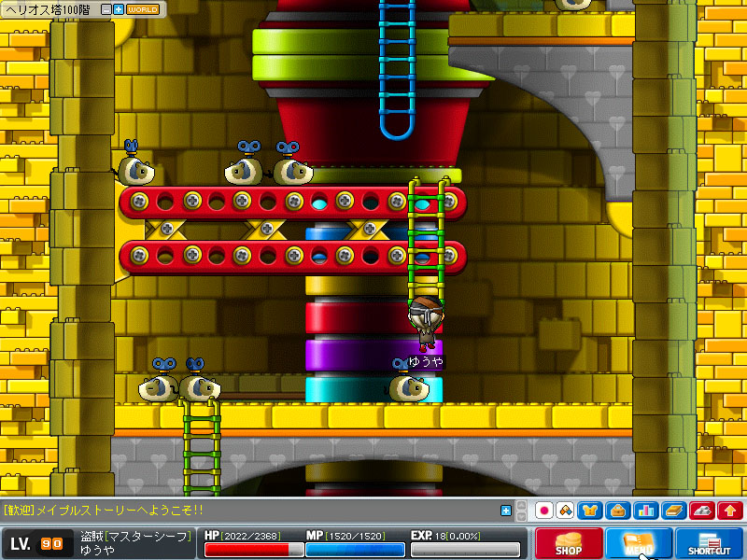
Task: Minimize the minimap with the minus button
Action: pos(106,9)
